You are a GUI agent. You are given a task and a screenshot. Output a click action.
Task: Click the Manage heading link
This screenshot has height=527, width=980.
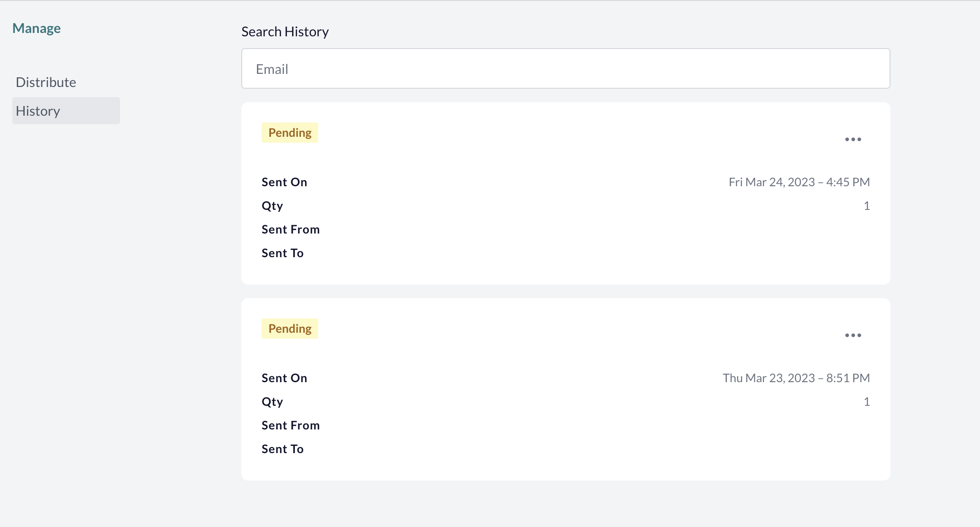pos(36,28)
